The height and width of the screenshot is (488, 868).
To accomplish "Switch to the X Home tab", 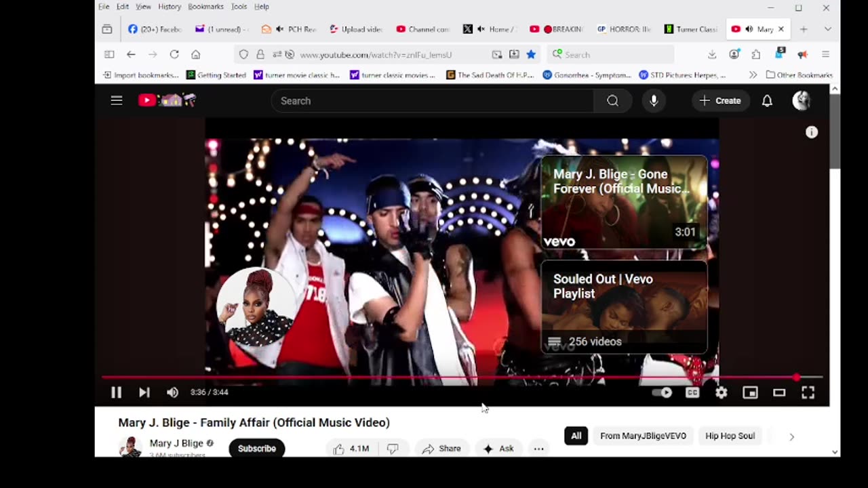I will (x=490, y=29).
